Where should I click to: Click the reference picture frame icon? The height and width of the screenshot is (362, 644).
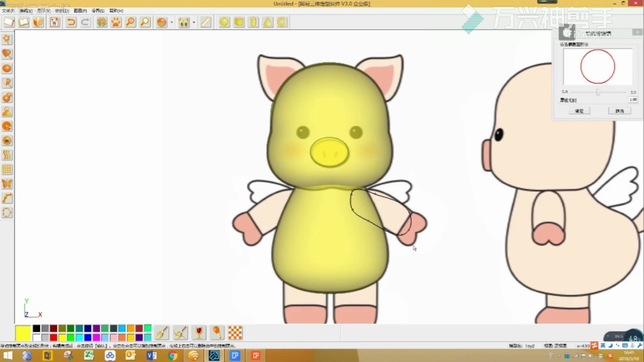tap(54, 22)
